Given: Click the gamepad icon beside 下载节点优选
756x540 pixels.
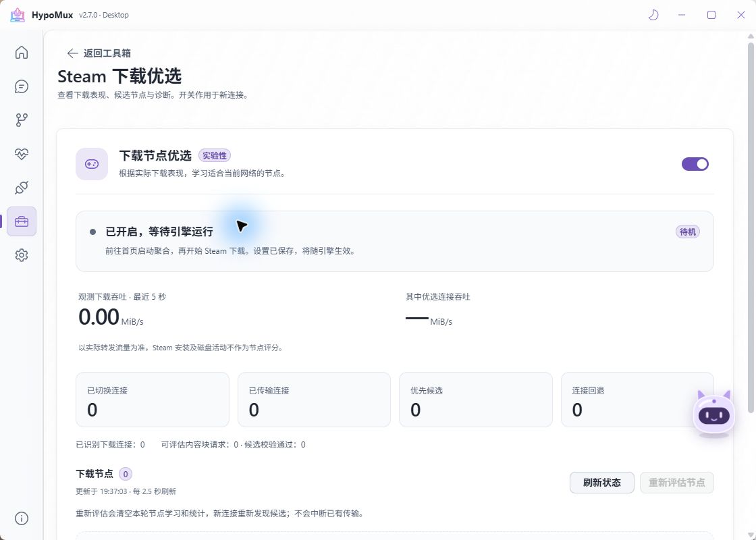Looking at the screenshot, I should [x=92, y=164].
